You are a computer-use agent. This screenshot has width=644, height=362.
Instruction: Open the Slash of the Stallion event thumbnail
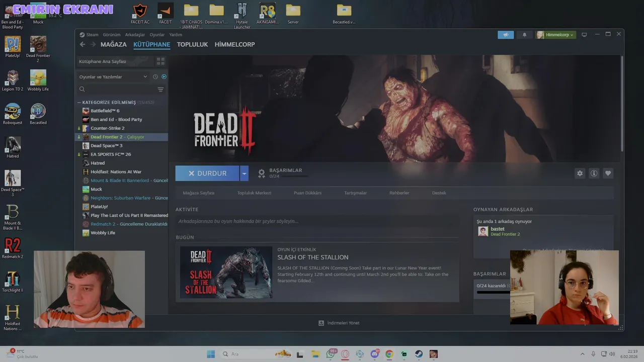pos(226,272)
